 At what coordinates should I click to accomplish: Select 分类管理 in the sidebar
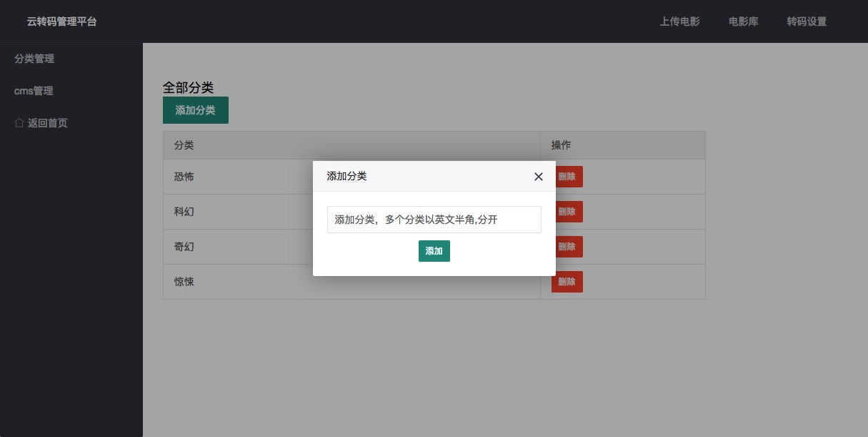[x=34, y=59]
